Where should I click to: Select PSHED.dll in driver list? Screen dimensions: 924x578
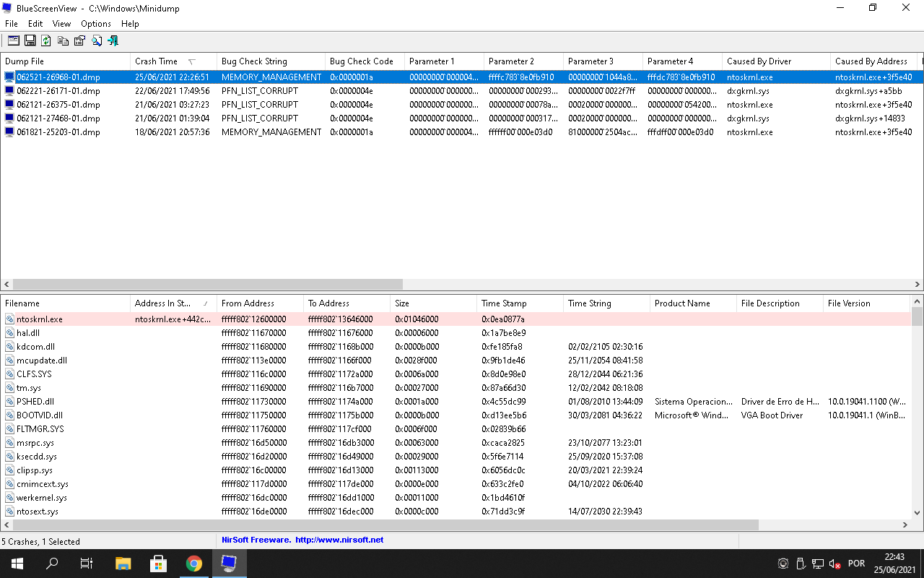[456, 402]
